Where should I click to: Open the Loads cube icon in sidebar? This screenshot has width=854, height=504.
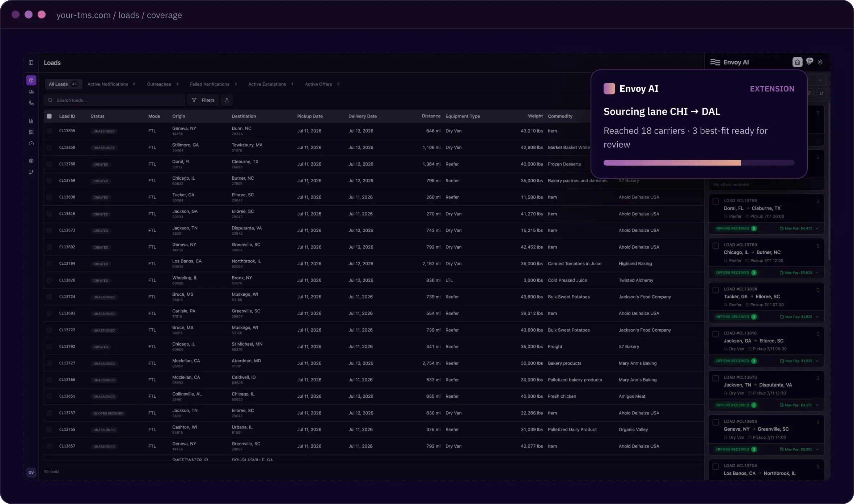(x=31, y=80)
